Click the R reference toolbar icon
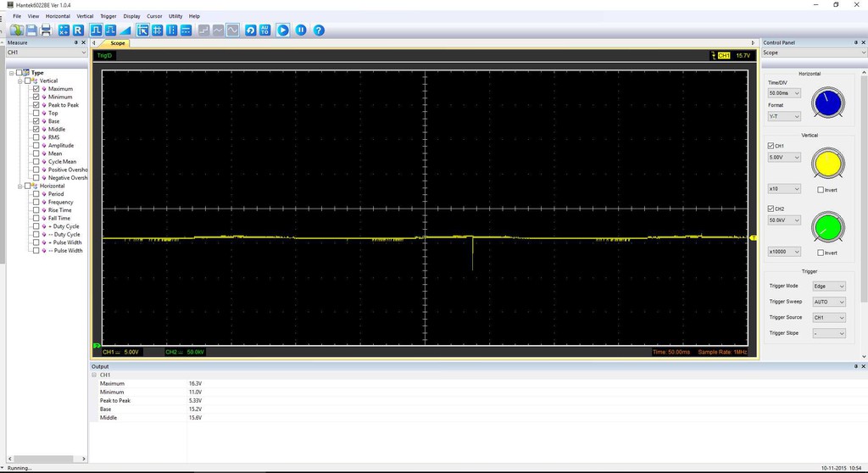Image resolution: width=868 pixels, height=473 pixels. click(78, 31)
